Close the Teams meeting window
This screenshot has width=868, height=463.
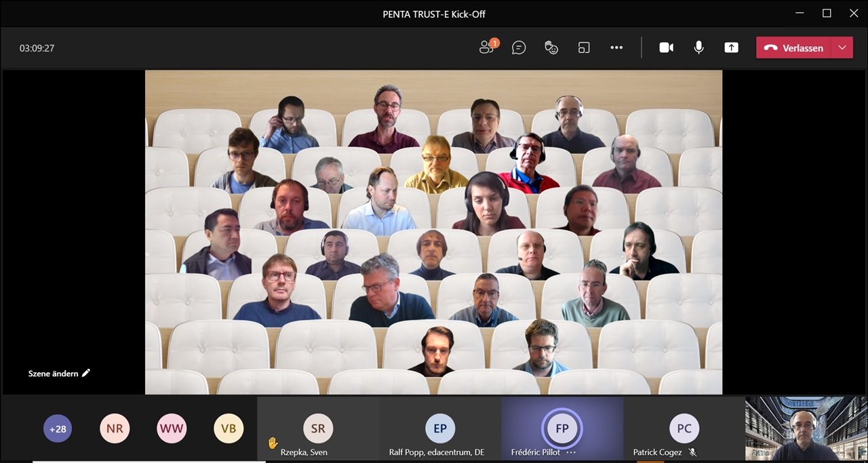(854, 14)
